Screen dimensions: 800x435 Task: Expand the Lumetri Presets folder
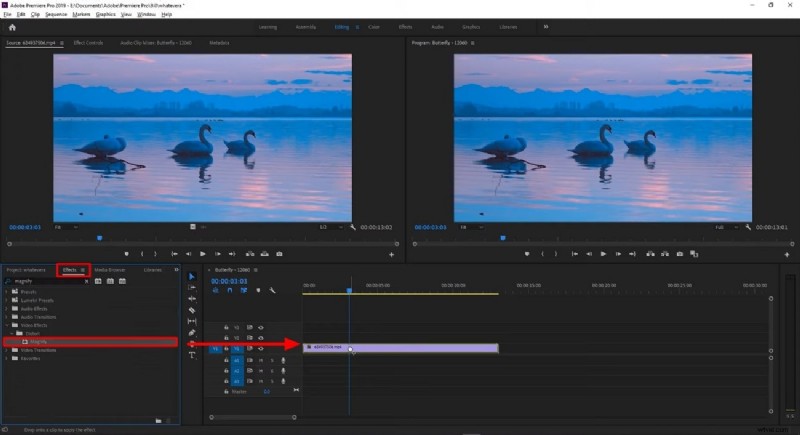point(7,300)
